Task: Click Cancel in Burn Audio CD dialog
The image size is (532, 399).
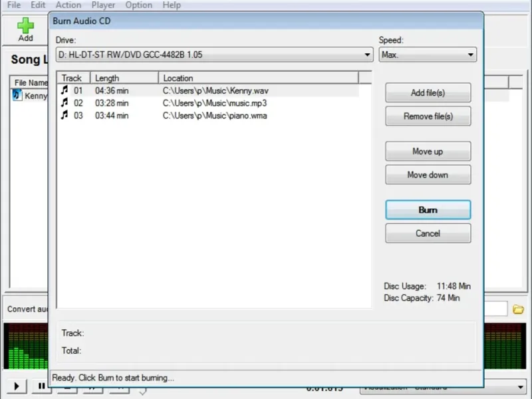Action: 428,233
